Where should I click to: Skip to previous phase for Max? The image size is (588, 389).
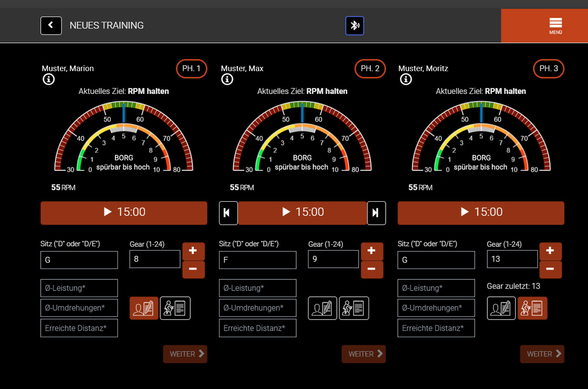228,213
